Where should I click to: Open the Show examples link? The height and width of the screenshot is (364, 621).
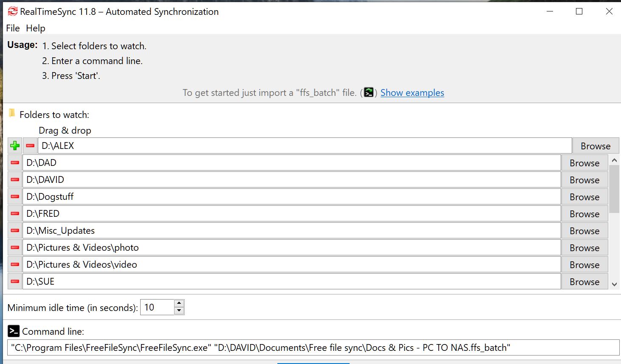pyautogui.click(x=412, y=92)
